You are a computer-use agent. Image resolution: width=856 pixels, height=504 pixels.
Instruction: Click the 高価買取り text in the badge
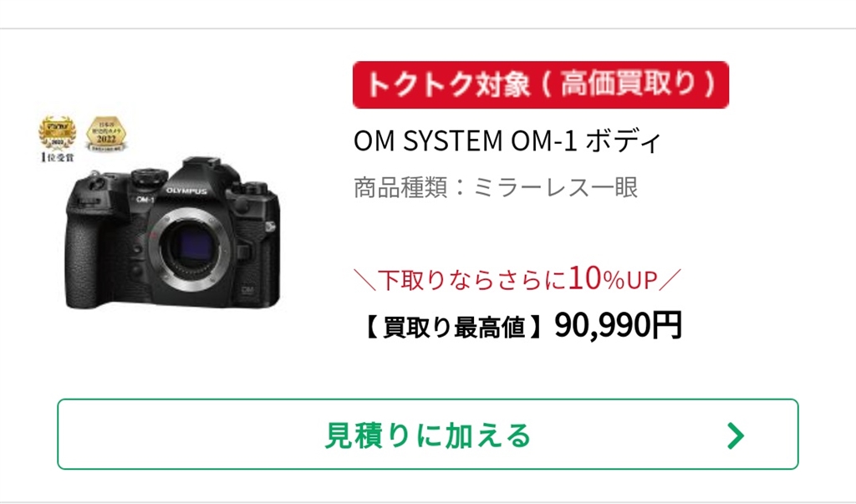[627, 84]
